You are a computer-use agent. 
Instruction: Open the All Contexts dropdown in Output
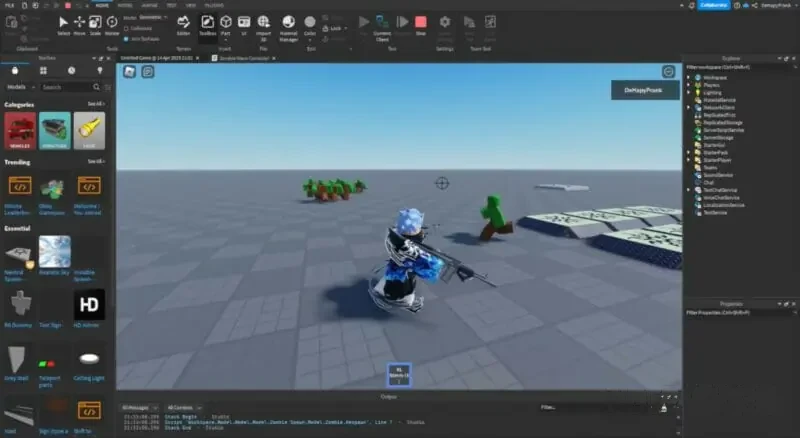[184, 408]
